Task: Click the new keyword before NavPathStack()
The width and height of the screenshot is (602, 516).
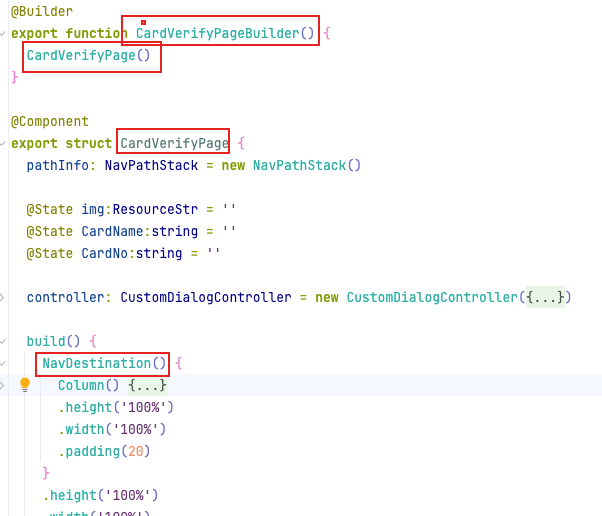Action: 233,165
